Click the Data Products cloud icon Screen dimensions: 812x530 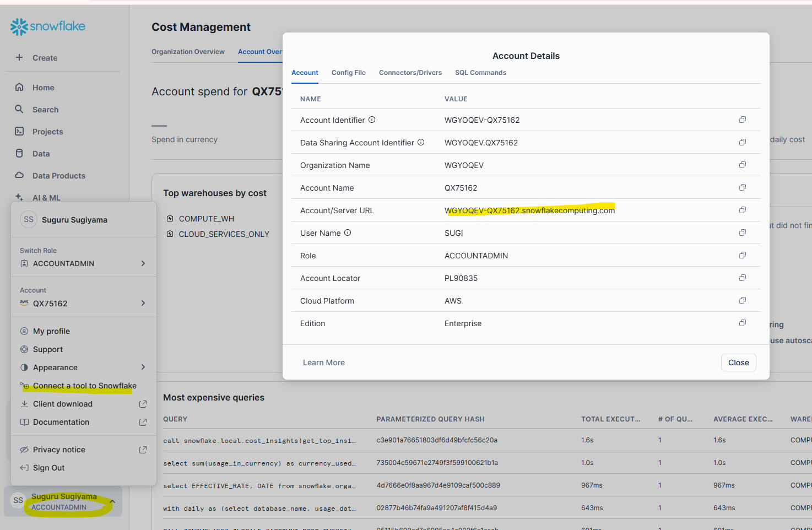(x=19, y=175)
